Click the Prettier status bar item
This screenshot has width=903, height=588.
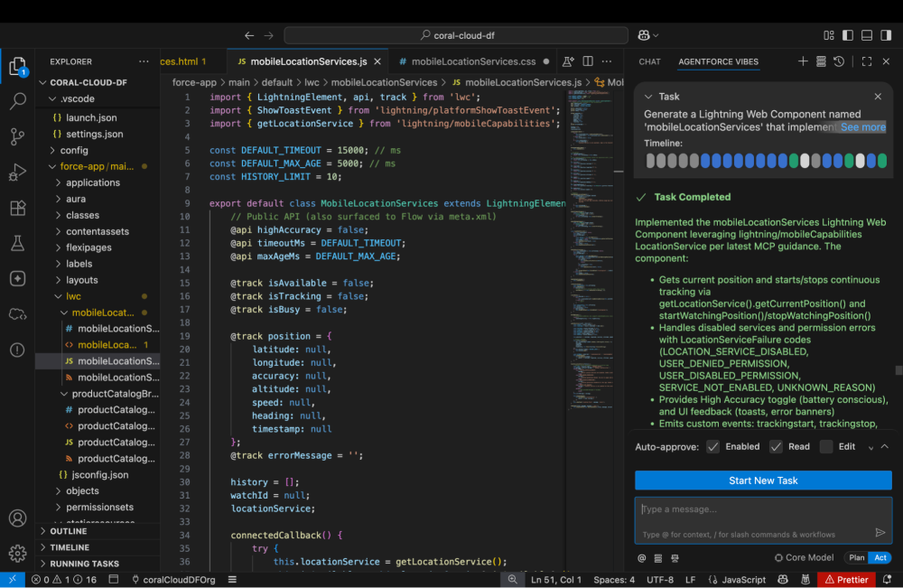point(846,579)
